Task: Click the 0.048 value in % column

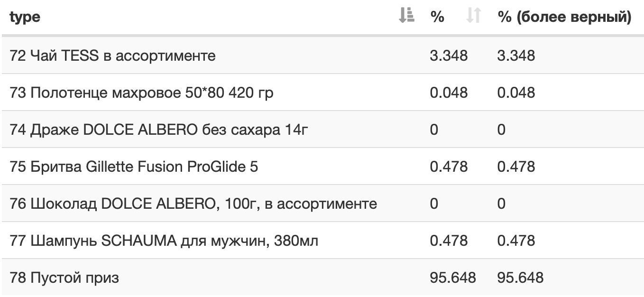Action: pyautogui.click(x=449, y=93)
